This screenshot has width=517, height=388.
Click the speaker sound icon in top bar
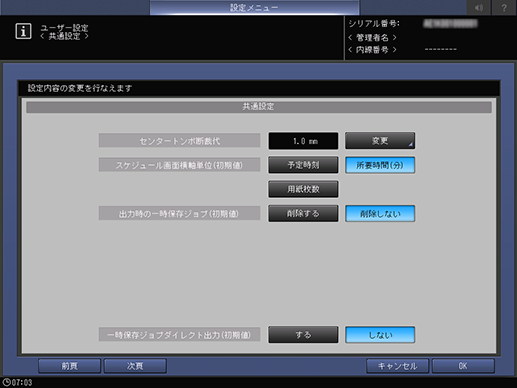tap(479, 7)
